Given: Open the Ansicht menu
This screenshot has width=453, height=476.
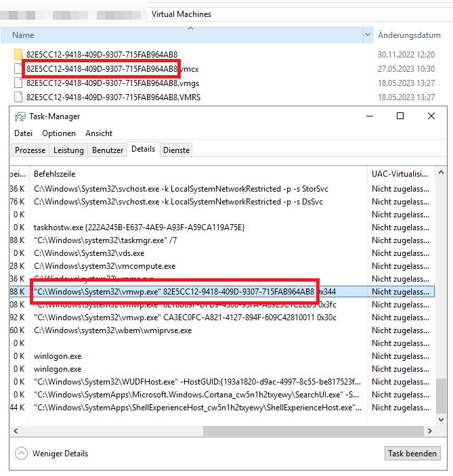Looking at the screenshot, I should click(x=99, y=133).
